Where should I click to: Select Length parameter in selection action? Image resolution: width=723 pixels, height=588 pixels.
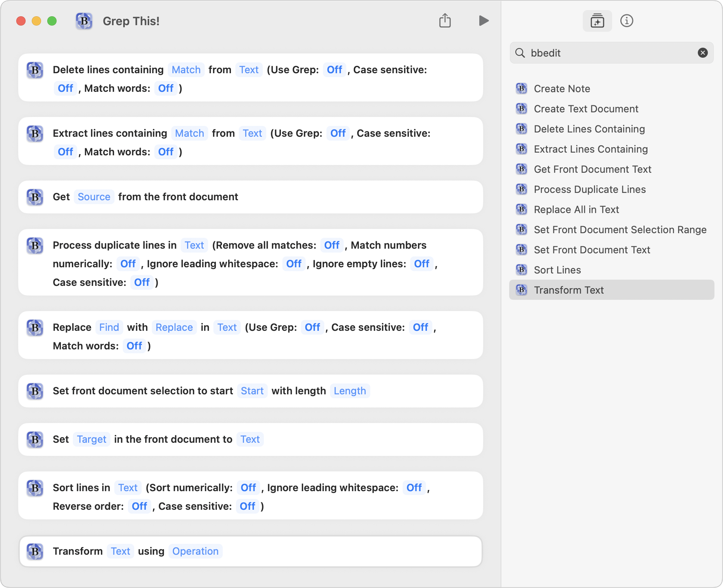click(x=350, y=391)
